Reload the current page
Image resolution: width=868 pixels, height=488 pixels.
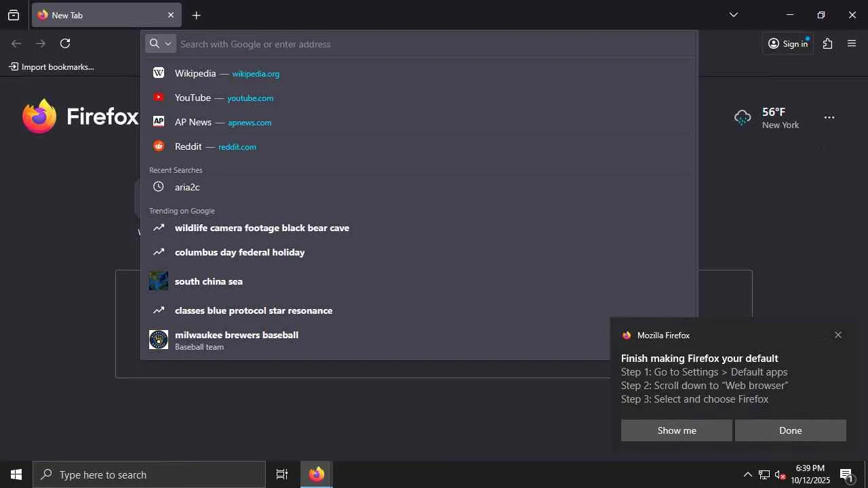(65, 43)
